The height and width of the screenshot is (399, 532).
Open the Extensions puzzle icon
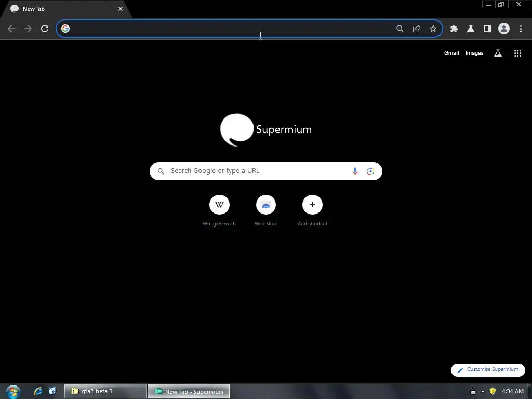[x=454, y=29]
